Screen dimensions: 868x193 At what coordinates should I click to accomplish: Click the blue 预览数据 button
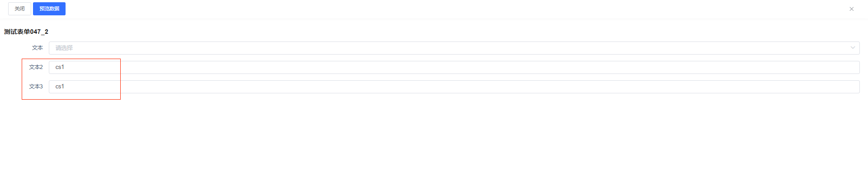pos(49,9)
